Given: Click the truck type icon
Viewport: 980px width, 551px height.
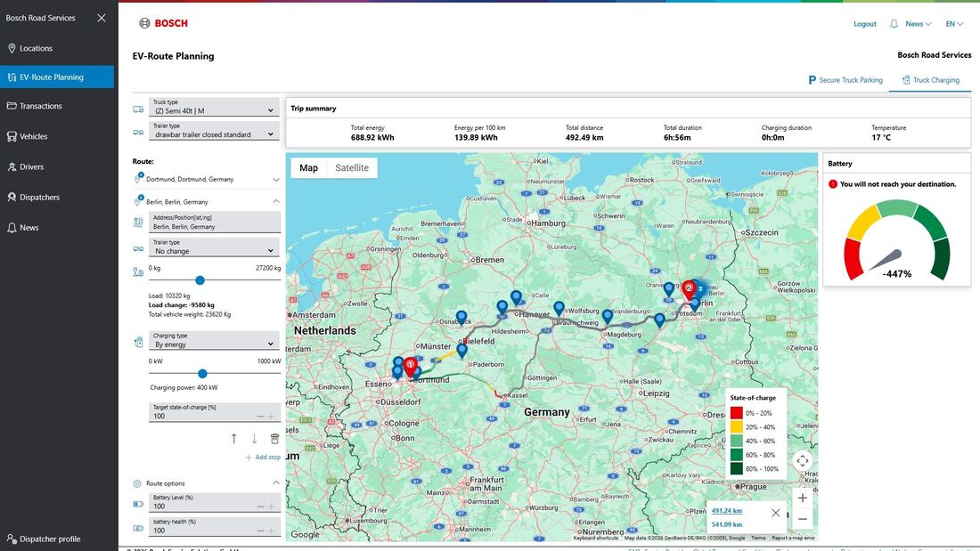Looking at the screenshot, I should click(x=138, y=109).
